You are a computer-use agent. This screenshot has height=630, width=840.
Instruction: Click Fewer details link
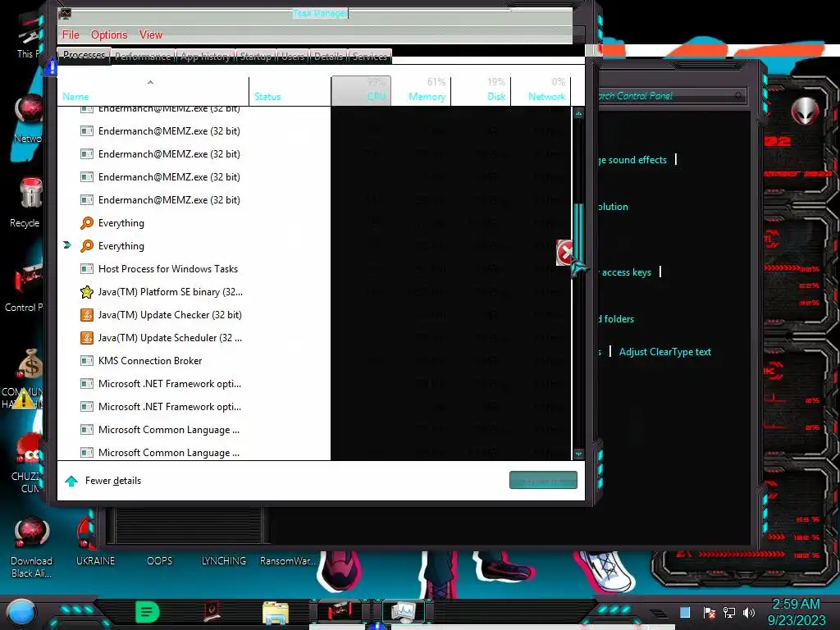(113, 481)
